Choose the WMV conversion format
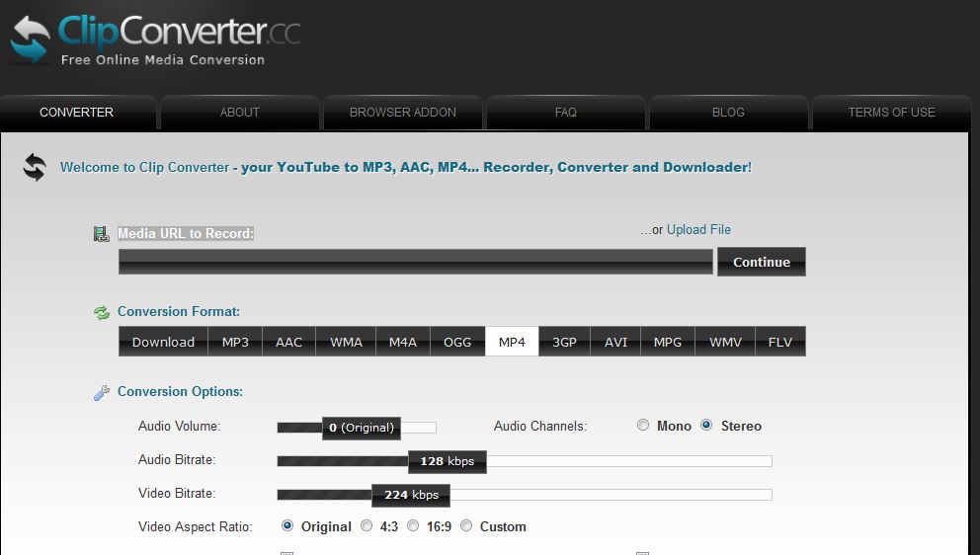The height and width of the screenshot is (555, 980). [725, 342]
